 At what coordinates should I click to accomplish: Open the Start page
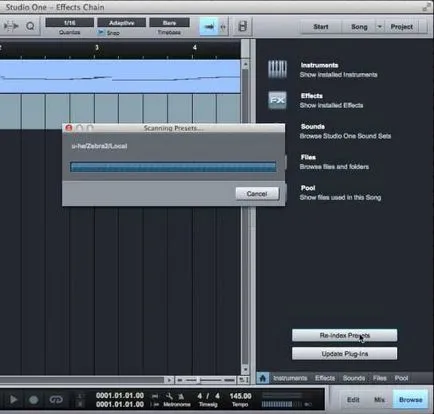321,27
